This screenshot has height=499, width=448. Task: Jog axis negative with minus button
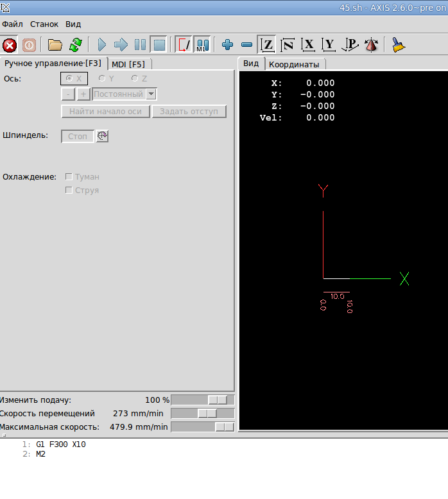(68, 94)
